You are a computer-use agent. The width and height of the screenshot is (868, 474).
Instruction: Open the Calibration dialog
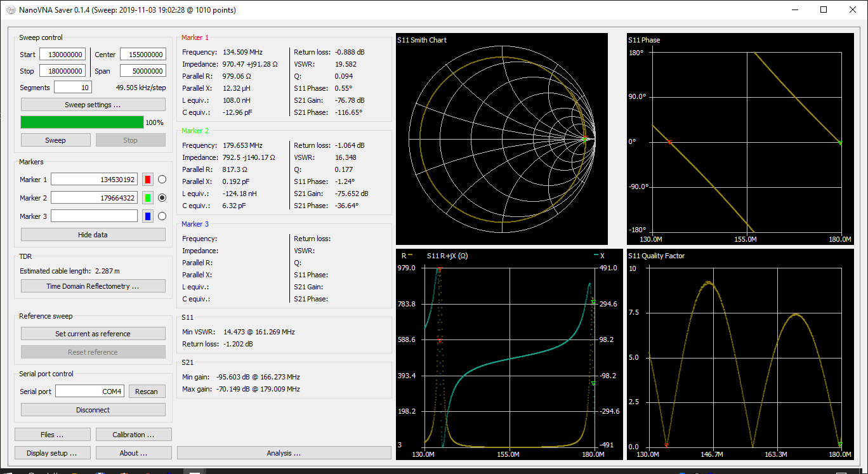133,434
